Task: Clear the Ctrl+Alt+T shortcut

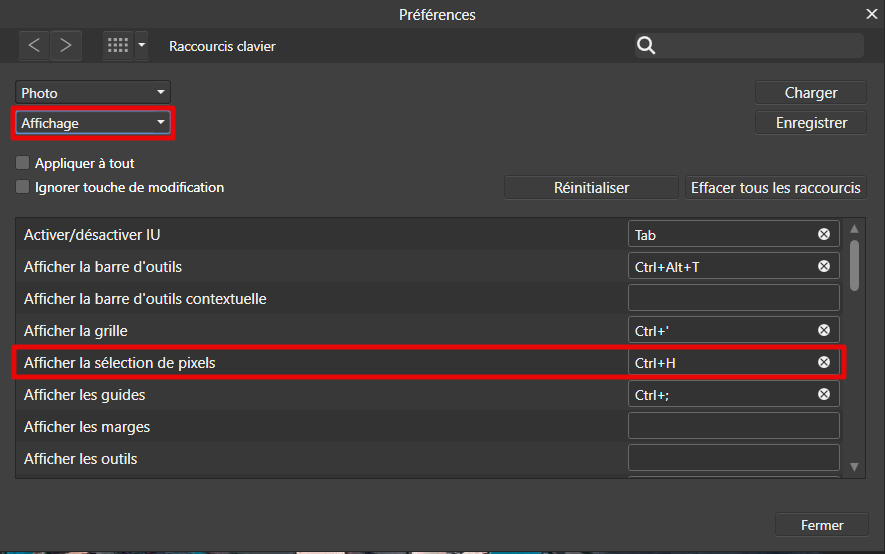Action: pos(824,266)
